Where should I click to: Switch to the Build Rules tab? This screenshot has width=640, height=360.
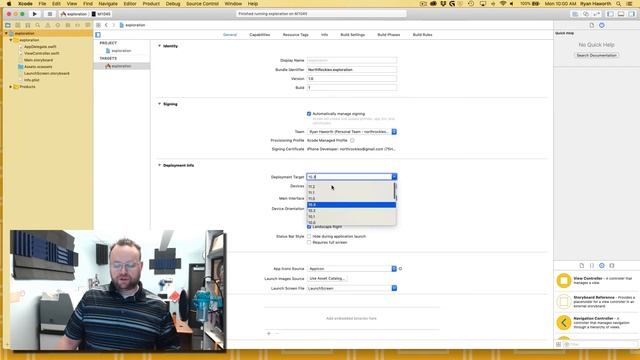pyautogui.click(x=422, y=35)
